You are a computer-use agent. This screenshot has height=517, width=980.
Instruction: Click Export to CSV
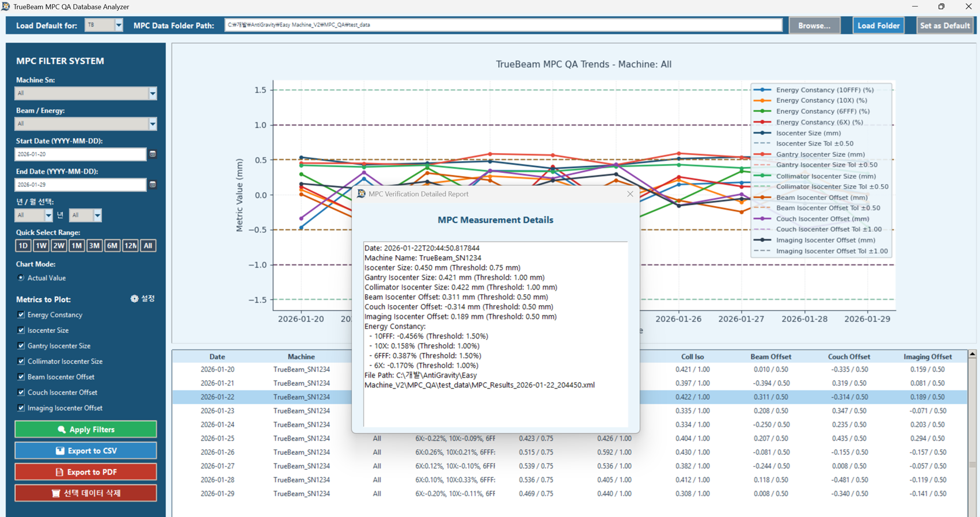point(86,451)
